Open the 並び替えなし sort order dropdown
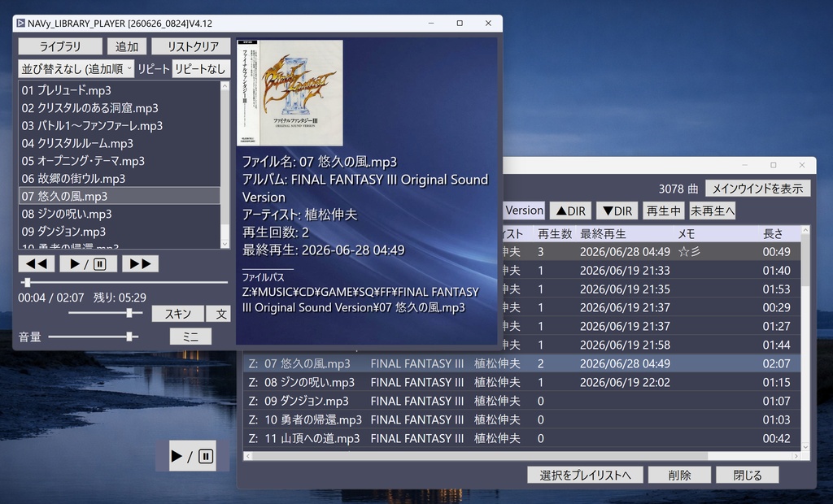This screenshot has width=833, height=504. point(76,68)
